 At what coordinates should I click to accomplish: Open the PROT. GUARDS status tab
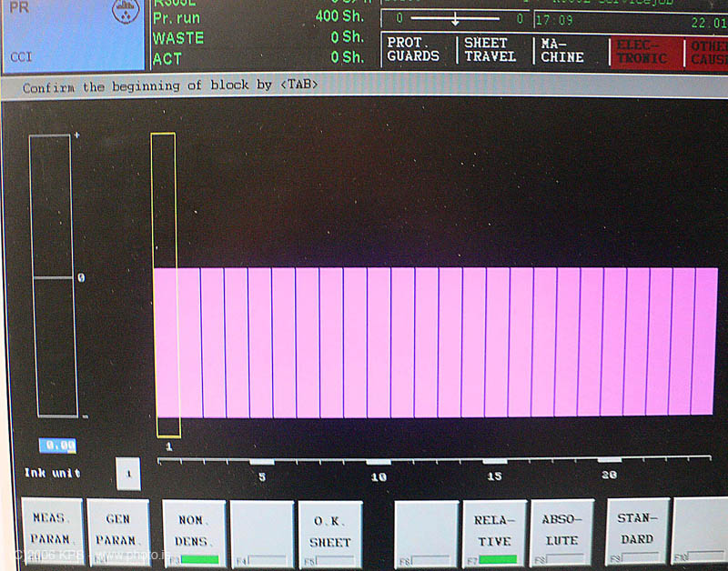(x=415, y=50)
